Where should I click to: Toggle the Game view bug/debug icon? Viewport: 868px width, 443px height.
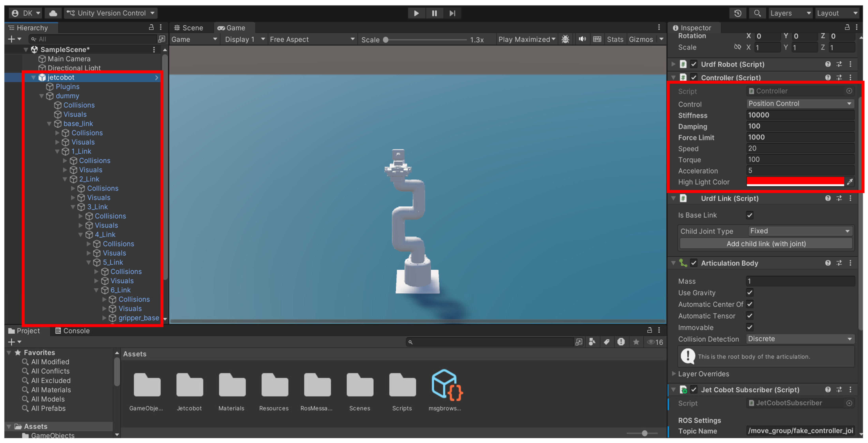click(565, 40)
